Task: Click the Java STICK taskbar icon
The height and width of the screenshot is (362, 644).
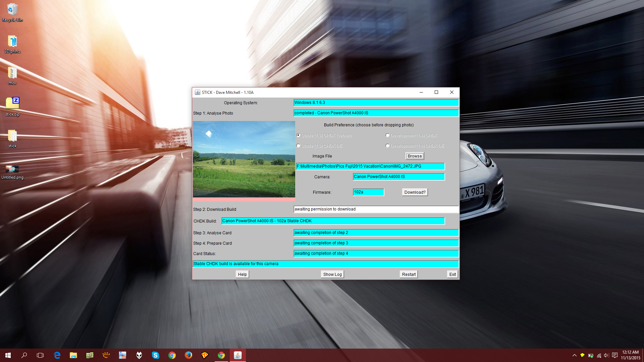Action: tap(238, 355)
